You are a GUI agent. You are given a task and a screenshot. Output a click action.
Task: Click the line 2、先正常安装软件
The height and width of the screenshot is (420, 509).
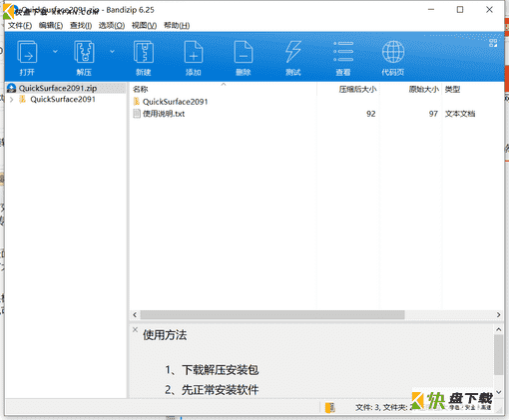[x=212, y=390]
